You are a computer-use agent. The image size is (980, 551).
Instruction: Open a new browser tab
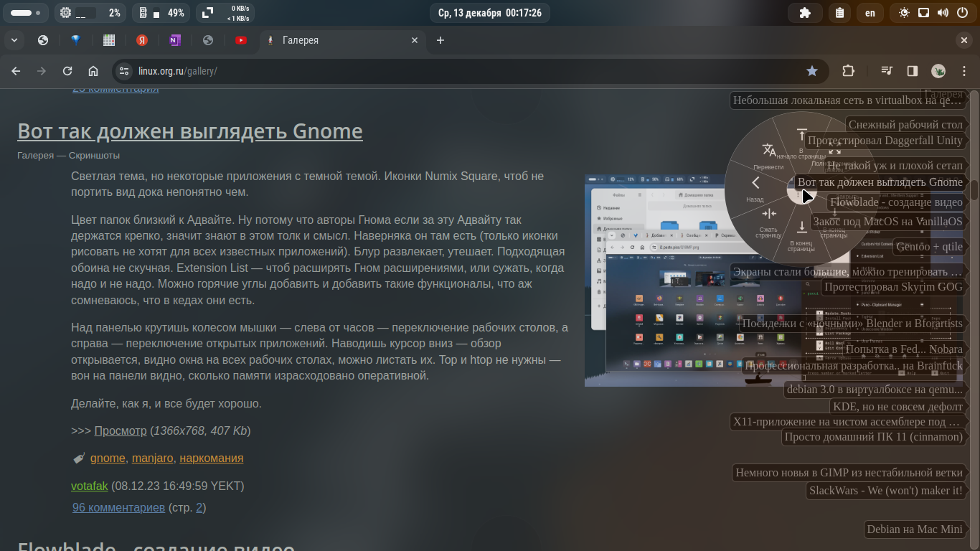440,40
